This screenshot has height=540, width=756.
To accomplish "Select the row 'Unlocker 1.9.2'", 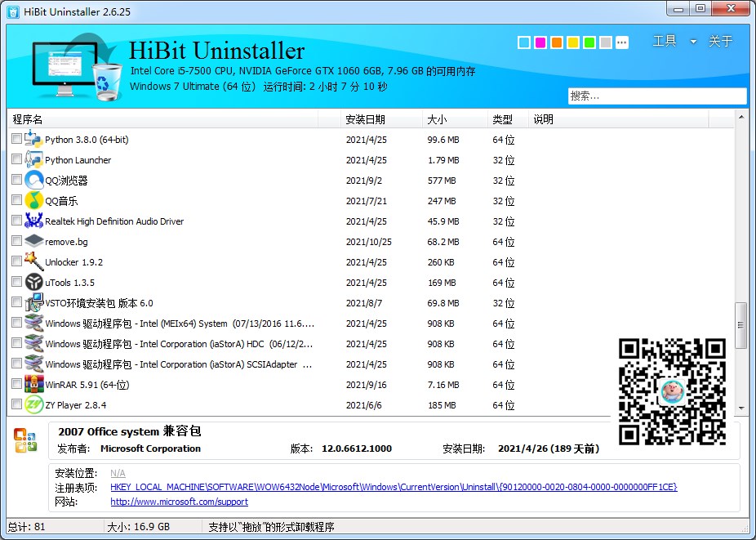I will coord(371,262).
